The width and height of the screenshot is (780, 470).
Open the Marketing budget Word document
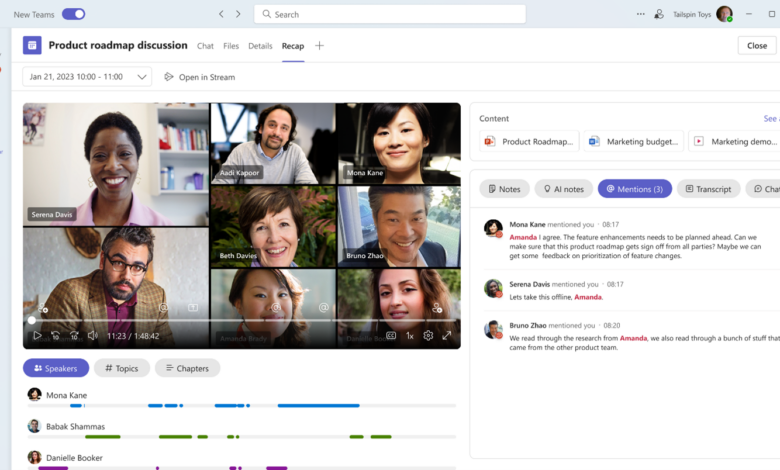(634, 141)
